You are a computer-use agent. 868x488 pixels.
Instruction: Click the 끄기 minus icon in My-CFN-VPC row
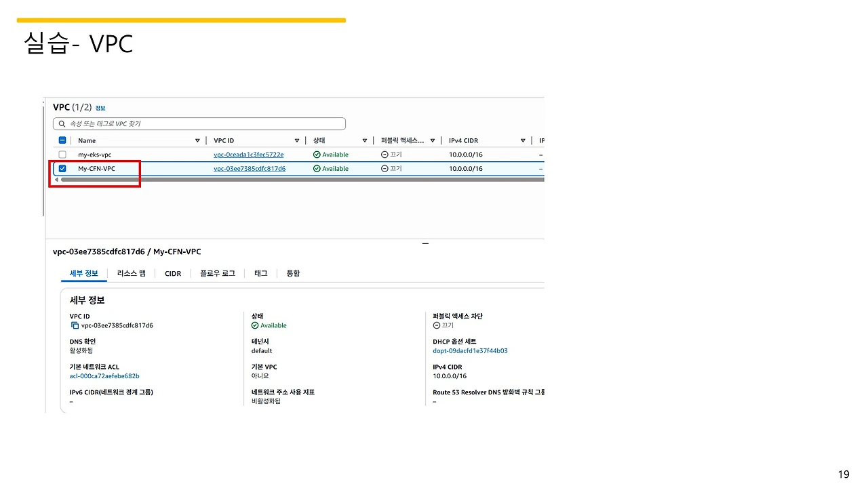click(384, 169)
